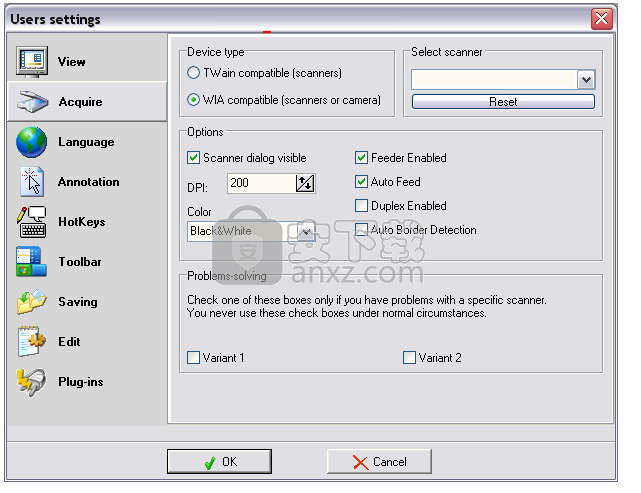Open the Language settings page
Viewport: 641px width, 493px height.
coord(87,142)
